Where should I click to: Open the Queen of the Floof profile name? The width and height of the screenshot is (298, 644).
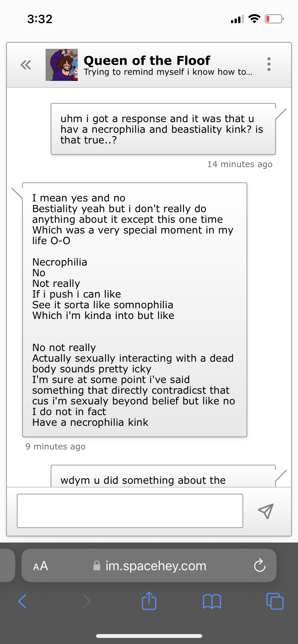coord(147,61)
